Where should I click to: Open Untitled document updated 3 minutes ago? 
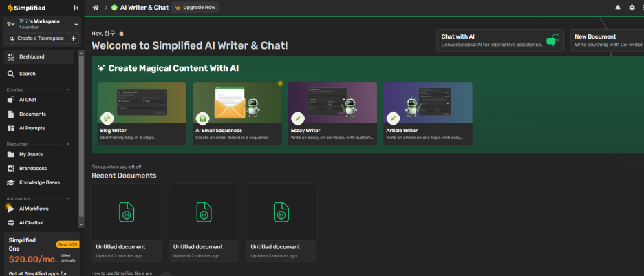coord(281,222)
